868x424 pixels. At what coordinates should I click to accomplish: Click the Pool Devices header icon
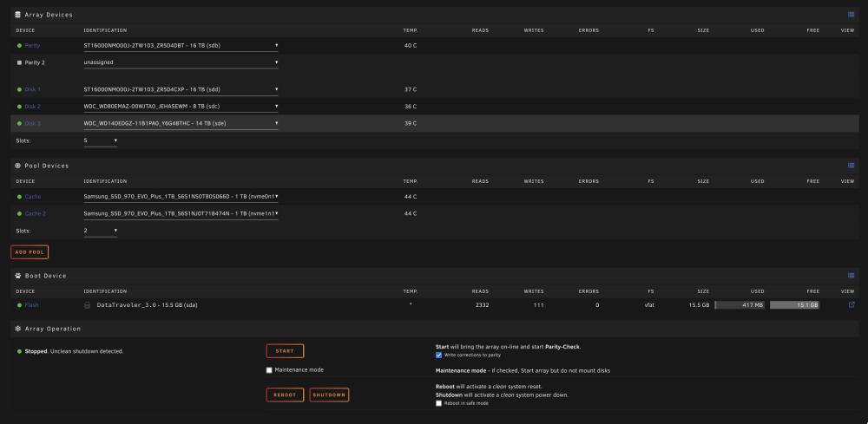click(17, 166)
